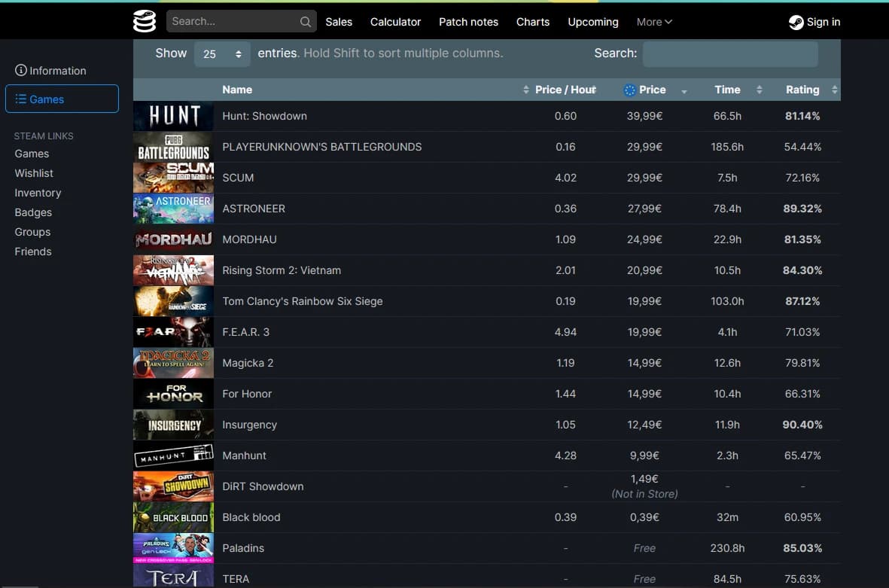The width and height of the screenshot is (889, 588).
Task: Open the Badges steam link
Action: click(33, 212)
